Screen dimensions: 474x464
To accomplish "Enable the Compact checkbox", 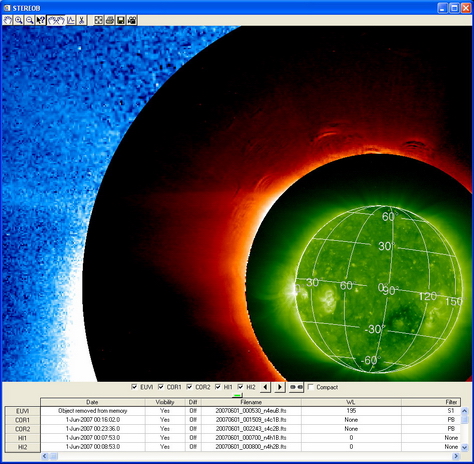I will (x=311, y=387).
